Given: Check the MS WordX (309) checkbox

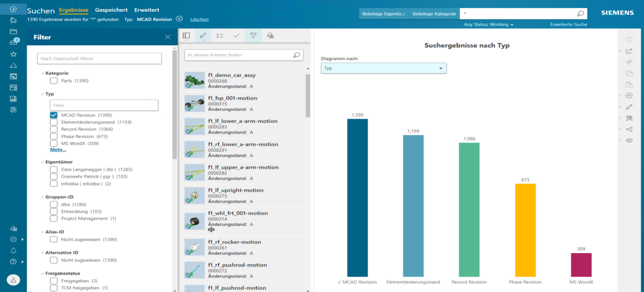Looking at the screenshot, I should 53,143.
